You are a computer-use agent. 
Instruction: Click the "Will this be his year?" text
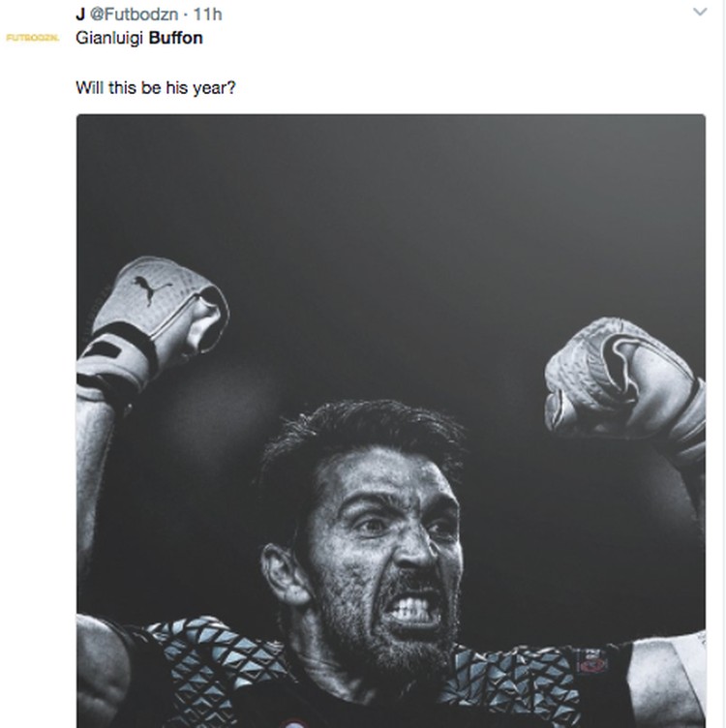click(156, 88)
